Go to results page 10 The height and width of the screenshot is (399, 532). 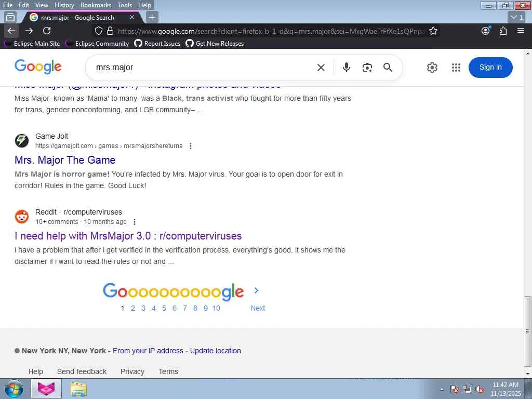(216, 308)
